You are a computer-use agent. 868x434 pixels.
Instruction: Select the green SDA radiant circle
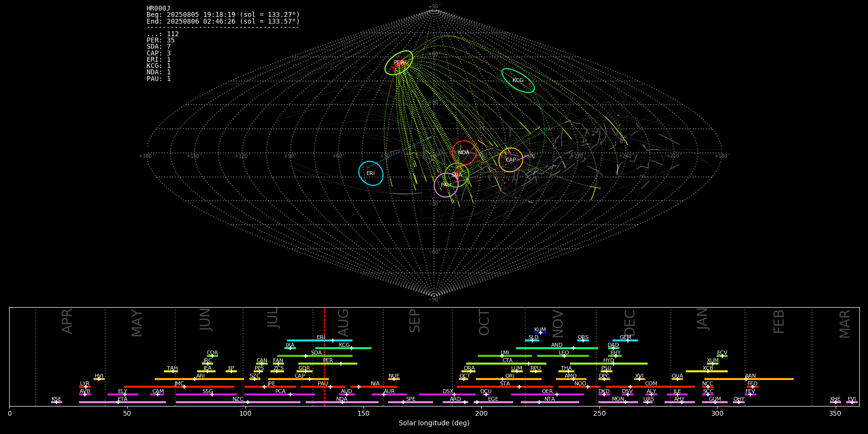tap(457, 175)
